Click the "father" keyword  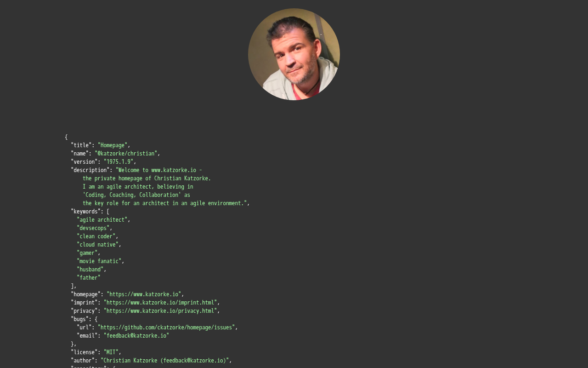89,278
